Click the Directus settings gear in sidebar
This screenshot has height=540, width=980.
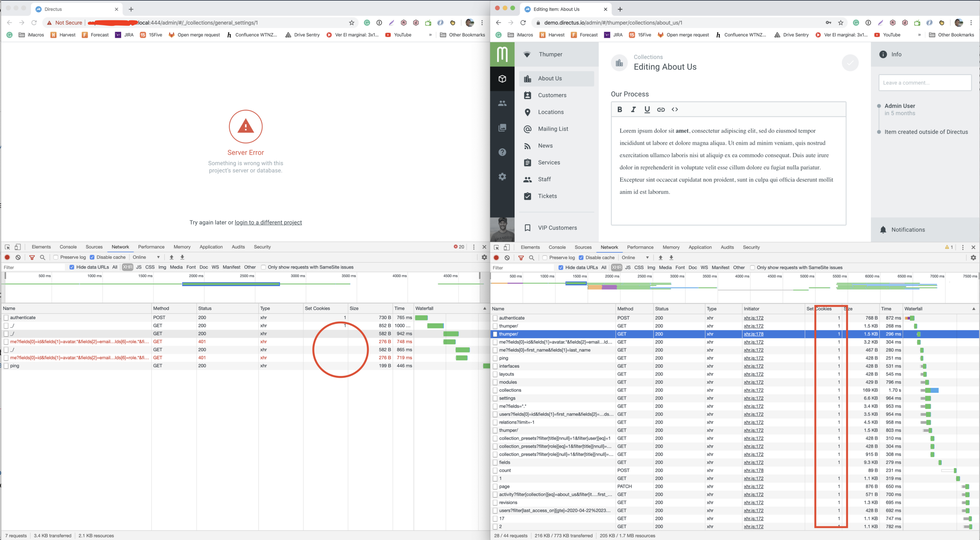502,176
